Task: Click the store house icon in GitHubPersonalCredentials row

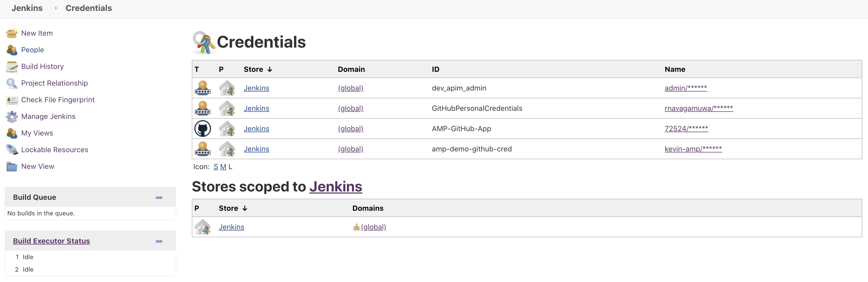Action: [x=227, y=108]
